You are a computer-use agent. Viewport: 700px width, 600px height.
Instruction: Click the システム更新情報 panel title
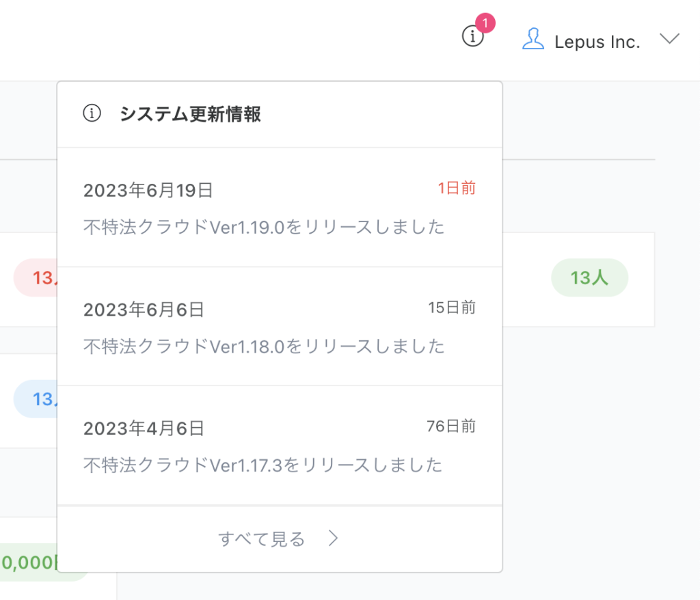coord(190,114)
